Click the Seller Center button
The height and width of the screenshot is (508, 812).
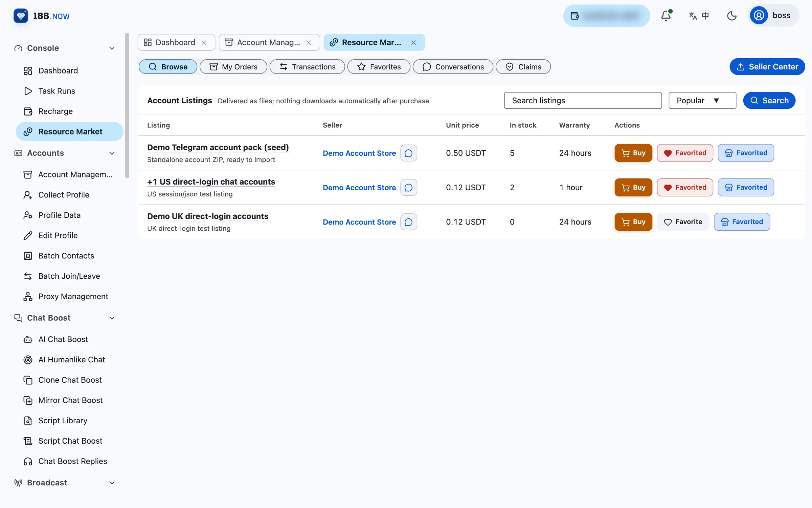767,67
